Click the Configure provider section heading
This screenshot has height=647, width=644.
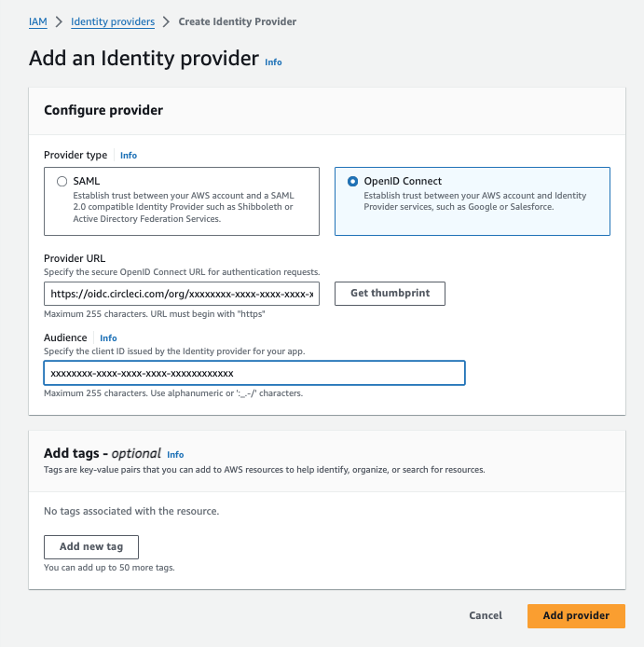point(103,111)
